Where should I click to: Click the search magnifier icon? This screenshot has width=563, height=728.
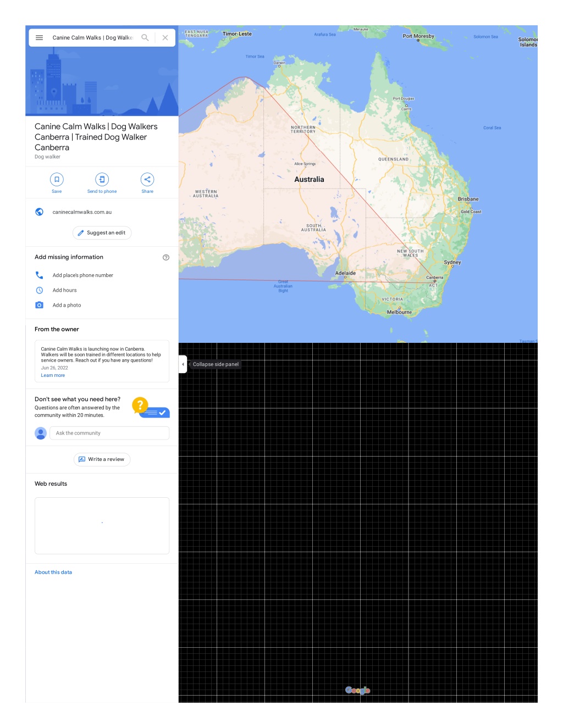pos(145,38)
